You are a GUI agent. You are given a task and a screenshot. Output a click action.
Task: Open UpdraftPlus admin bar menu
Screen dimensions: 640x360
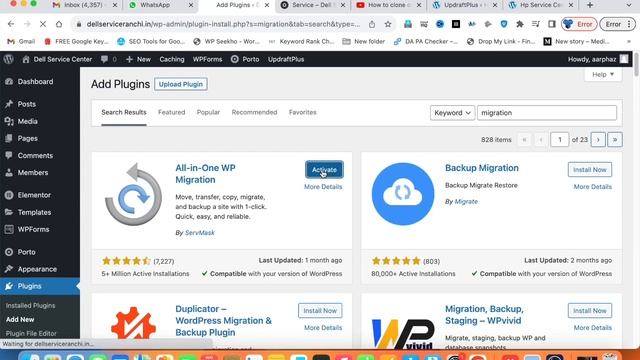286,59
